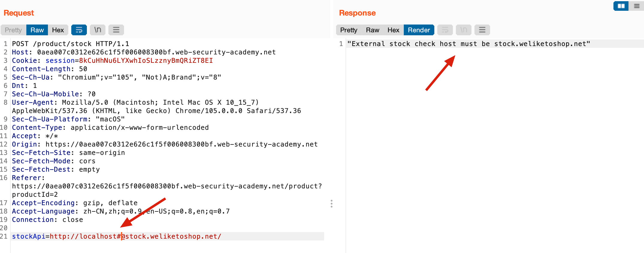Open Request panel options menu icon
644x253 pixels.
(116, 30)
